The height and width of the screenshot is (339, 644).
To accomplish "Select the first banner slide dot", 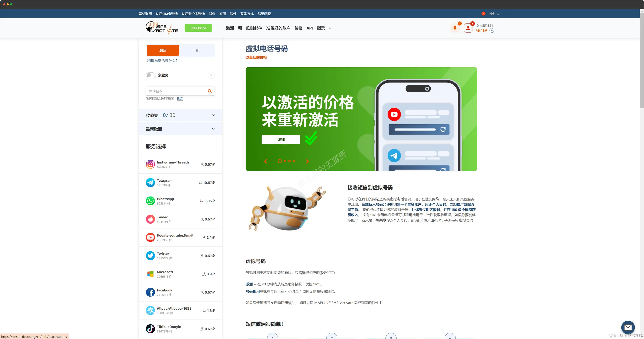I will pyautogui.click(x=279, y=161).
